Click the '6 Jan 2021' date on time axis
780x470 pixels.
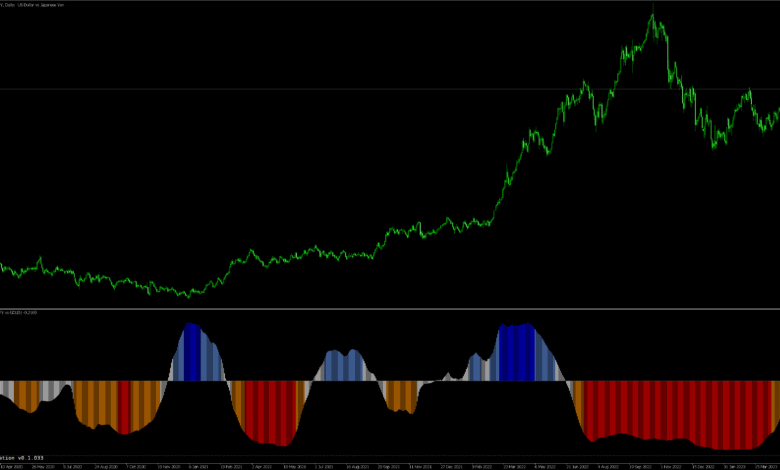198,467
